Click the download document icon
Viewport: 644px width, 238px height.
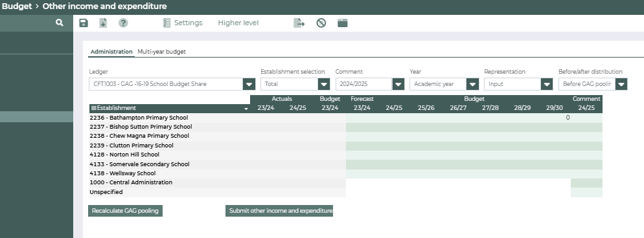[103, 23]
